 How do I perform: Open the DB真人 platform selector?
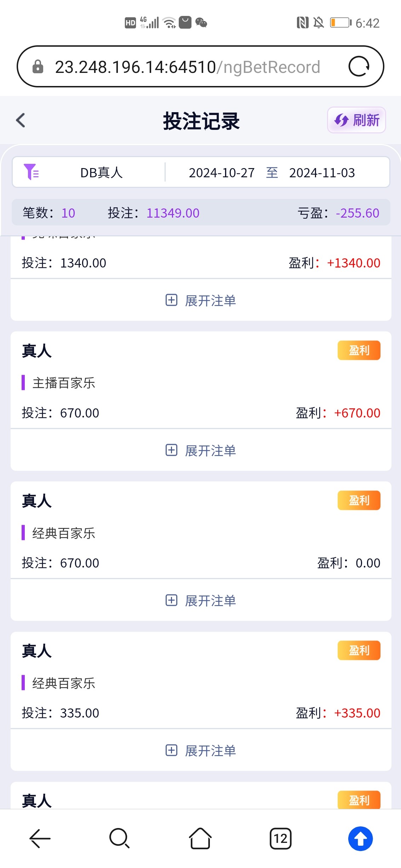click(x=101, y=173)
